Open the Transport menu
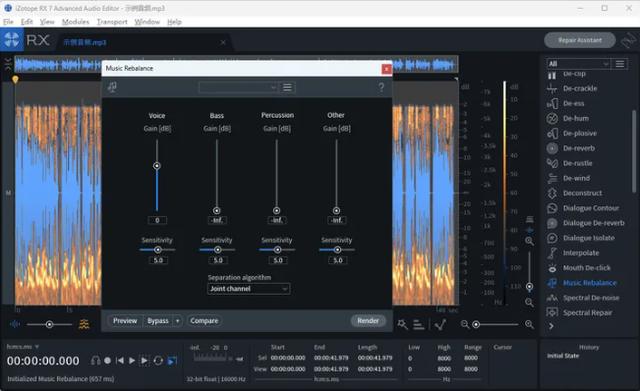The image size is (640, 391). tap(112, 22)
